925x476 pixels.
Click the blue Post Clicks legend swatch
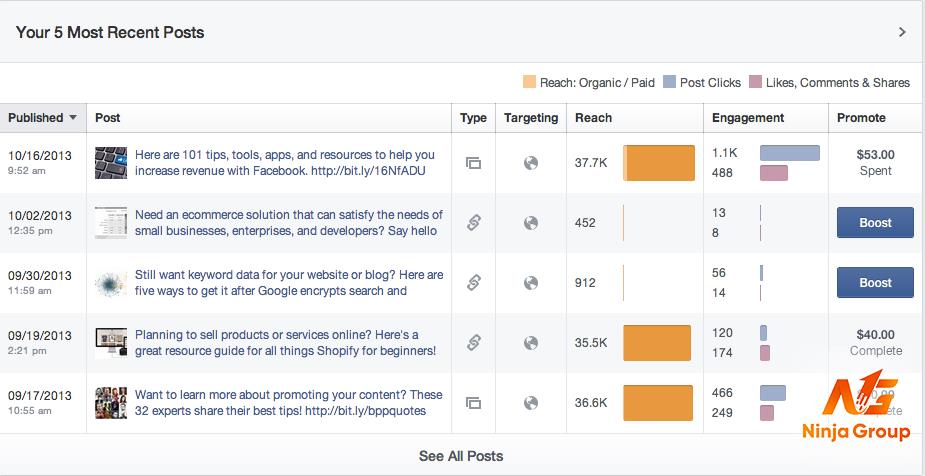coord(669,82)
